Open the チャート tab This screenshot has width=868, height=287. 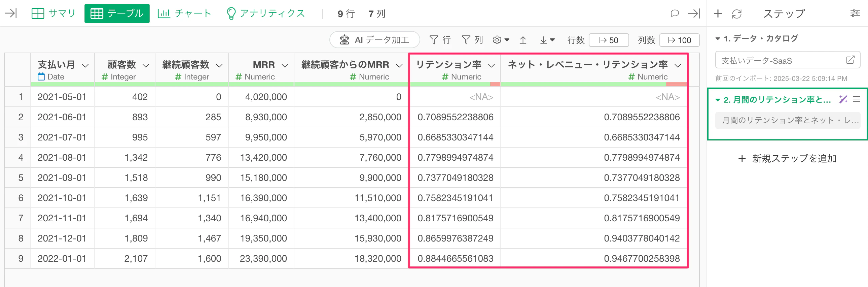click(x=184, y=13)
